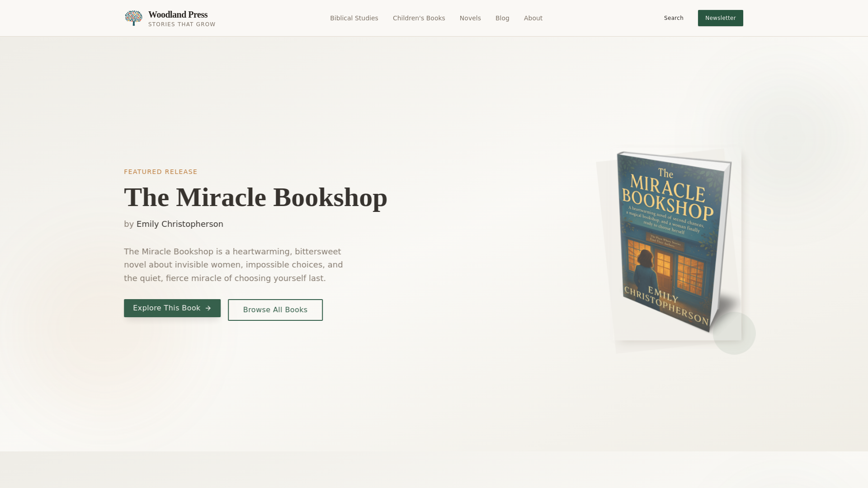Click the book description paragraph

[x=233, y=265]
